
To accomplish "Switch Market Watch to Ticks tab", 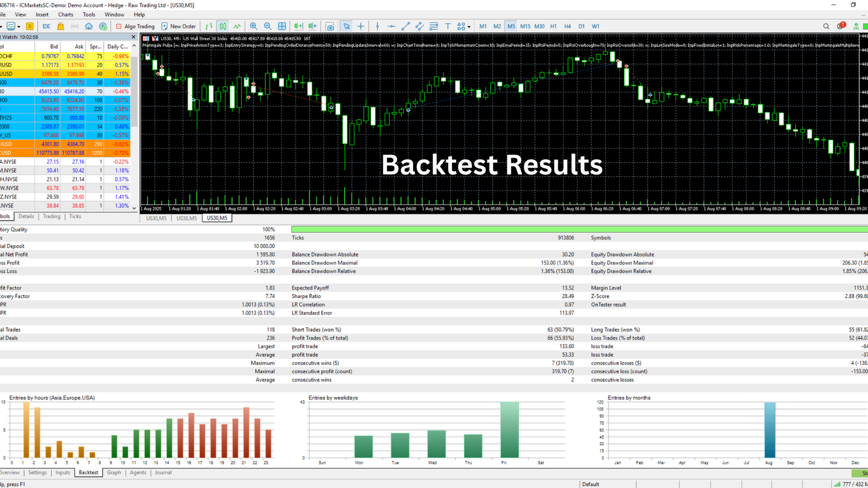I will pos(75,216).
